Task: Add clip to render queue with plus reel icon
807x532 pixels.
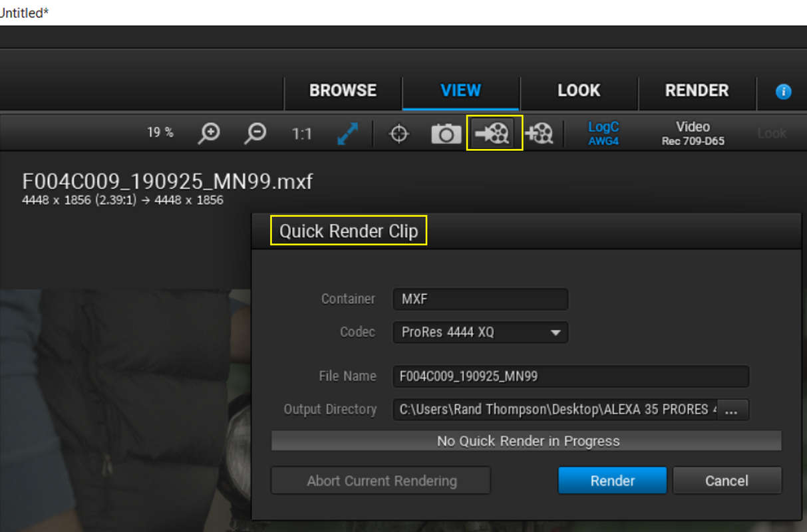Action: [539, 133]
